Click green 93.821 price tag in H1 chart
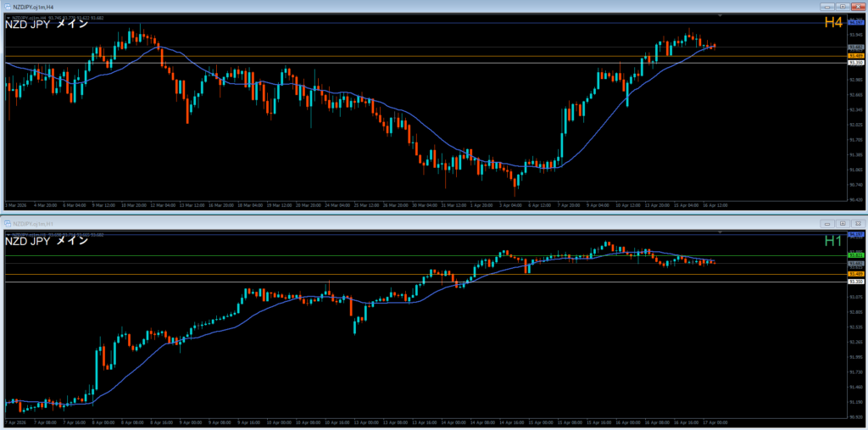 coord(855,254)
